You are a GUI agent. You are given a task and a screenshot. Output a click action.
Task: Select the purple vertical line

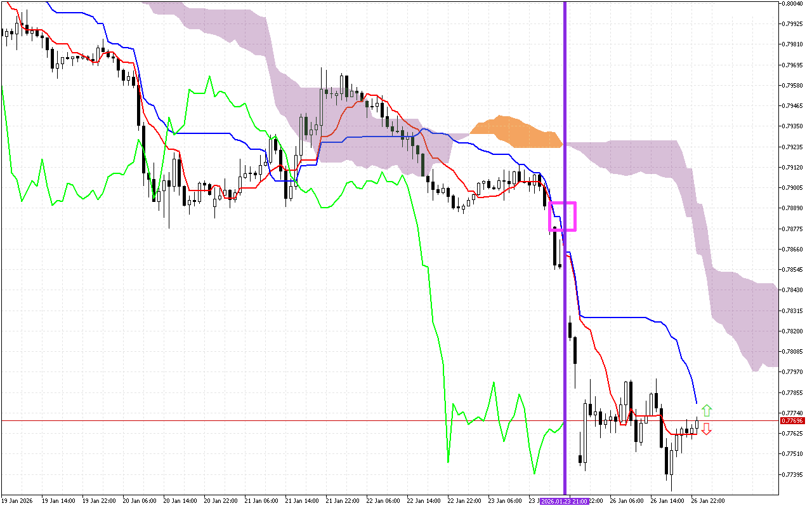coord(565,317)
